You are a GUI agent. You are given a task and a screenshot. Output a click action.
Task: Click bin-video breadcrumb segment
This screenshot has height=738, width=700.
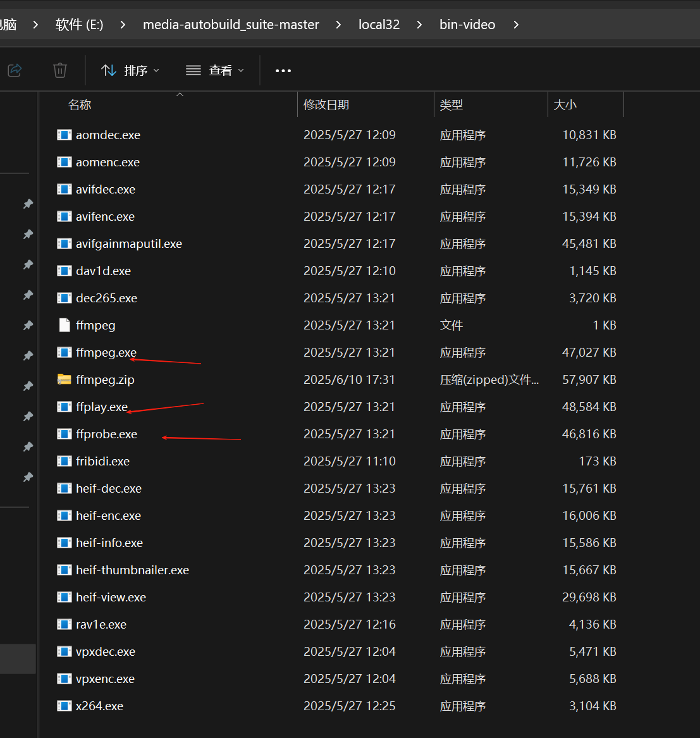467,25
